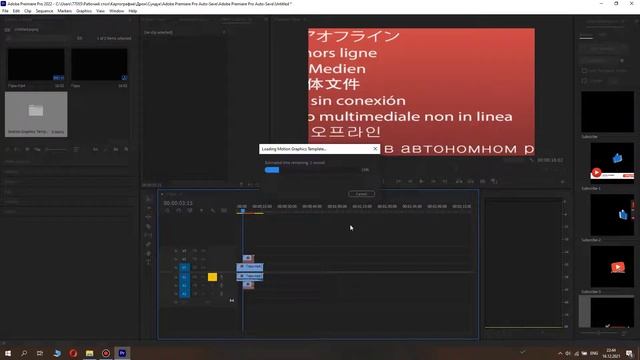Select the Selection tool in timeline toolbar
Image resolution: width=640 pixels, height=360 pixels.
tap(148, 199)
